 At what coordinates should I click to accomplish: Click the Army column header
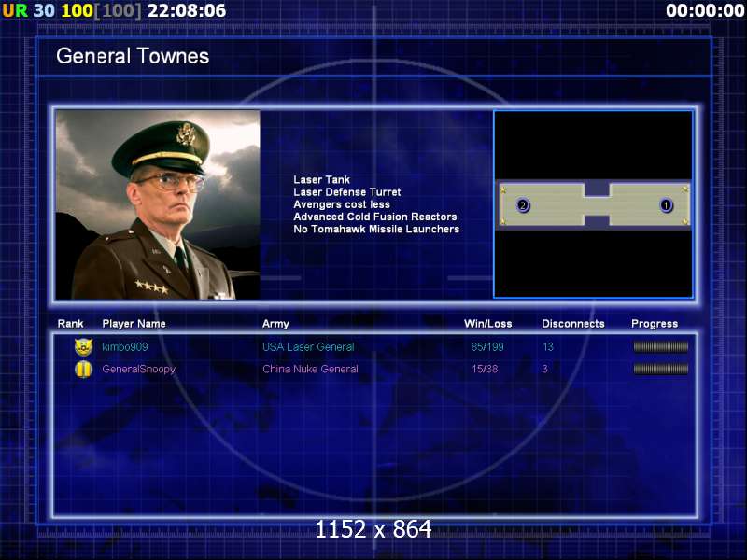(275, 324)
